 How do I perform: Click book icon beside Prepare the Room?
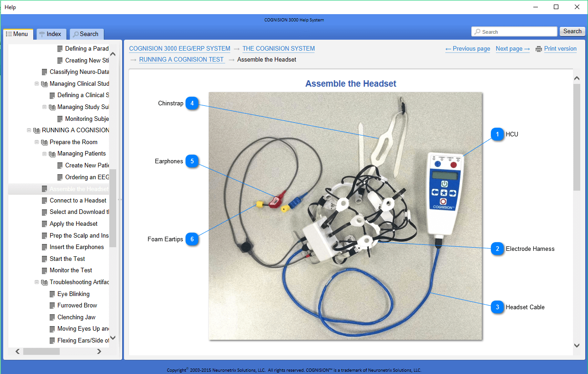coord(44,142)
